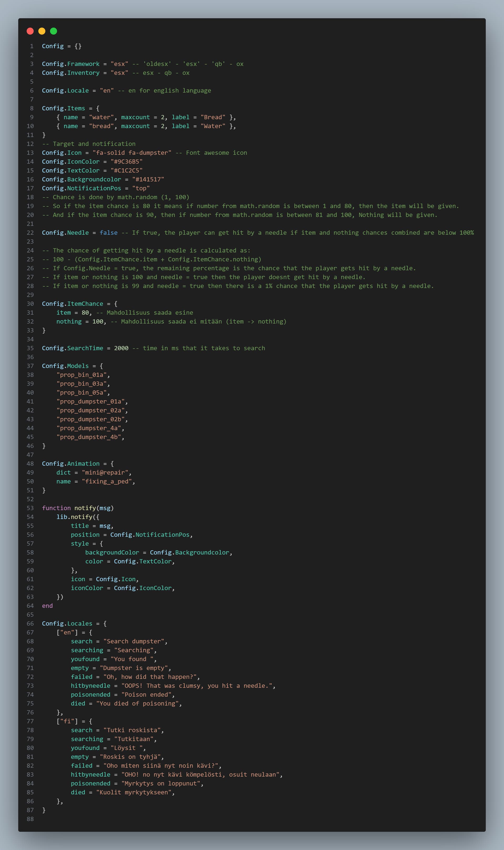Screen dimensions: 504x850
Task: Click the end keyword closing notify function
Action: [47, 606]
